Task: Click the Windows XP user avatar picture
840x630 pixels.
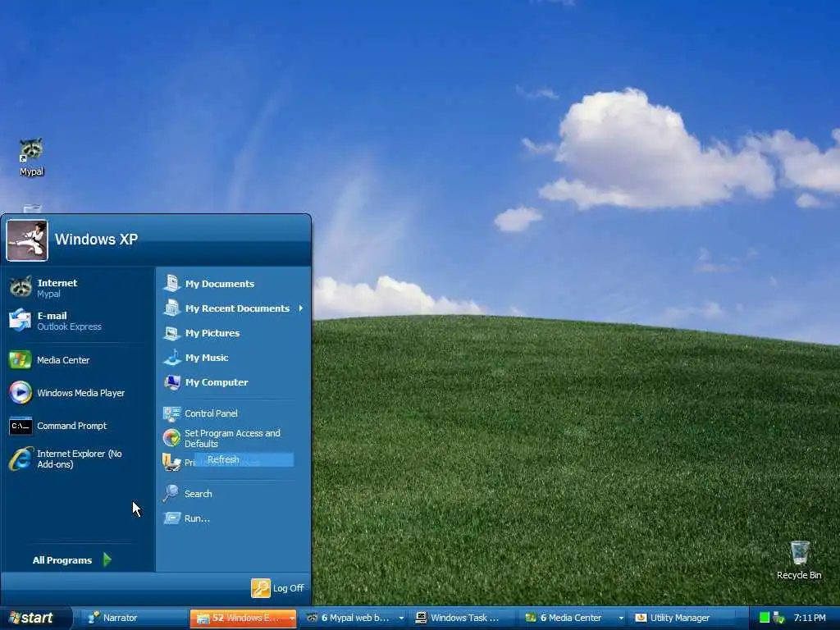Action: (27, 240)
